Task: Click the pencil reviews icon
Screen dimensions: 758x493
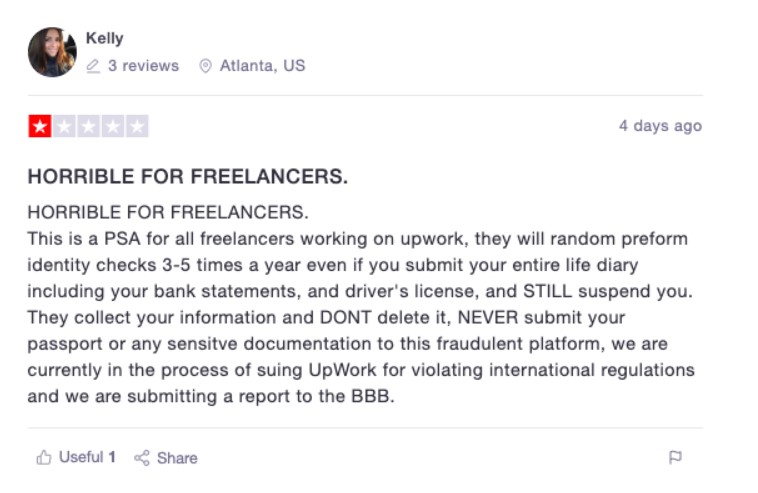Action: point(93,66)
